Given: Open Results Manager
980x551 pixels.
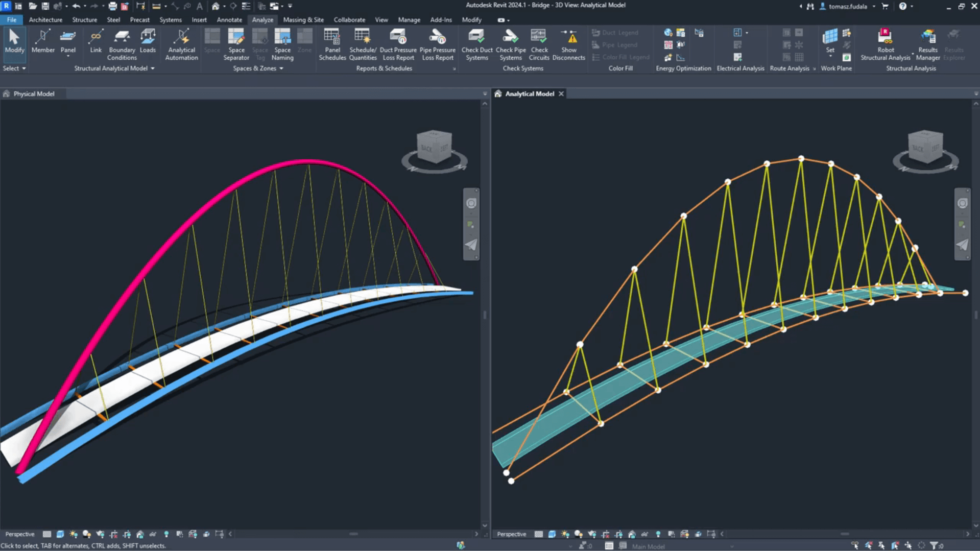Looking at the screenshot, I should 928,45.
